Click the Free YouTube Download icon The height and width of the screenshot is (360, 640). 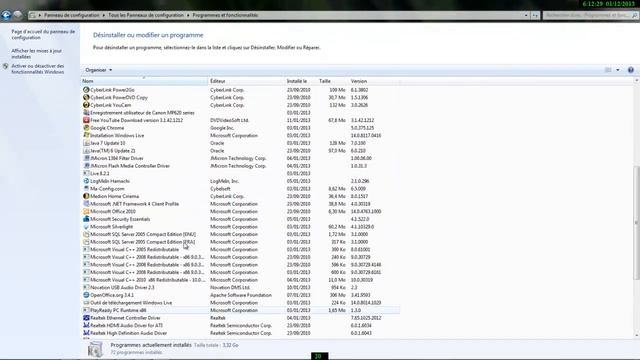click(86, 120)
